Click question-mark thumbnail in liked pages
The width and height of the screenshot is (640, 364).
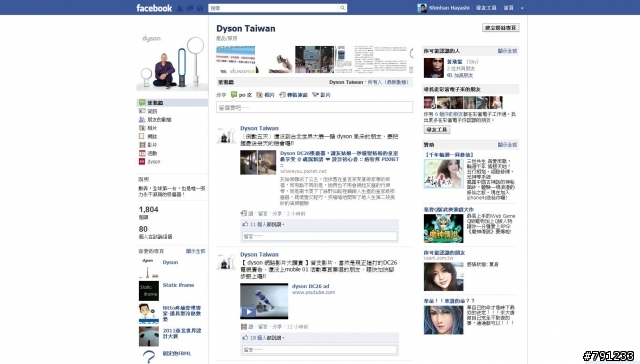(149, 356)
